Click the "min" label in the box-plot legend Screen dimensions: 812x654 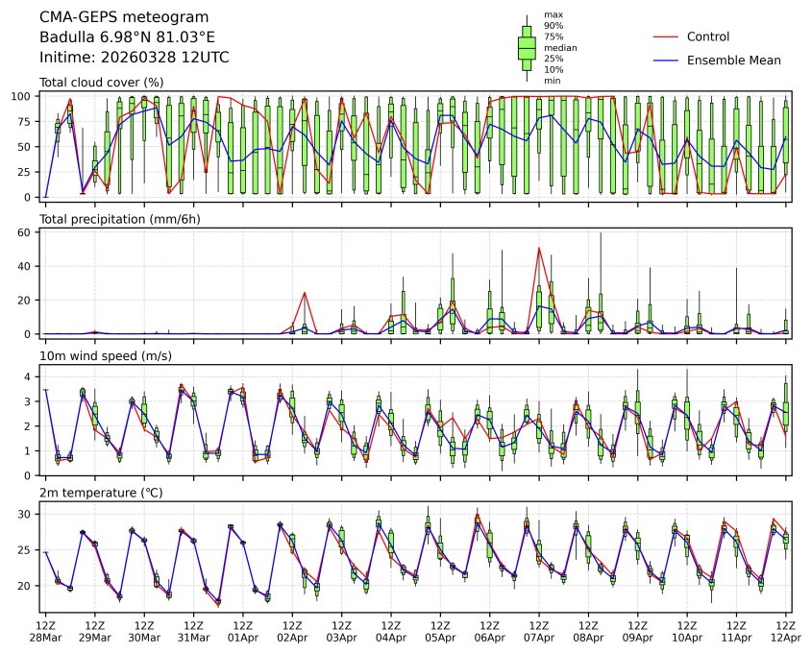[x=552, y=81]
